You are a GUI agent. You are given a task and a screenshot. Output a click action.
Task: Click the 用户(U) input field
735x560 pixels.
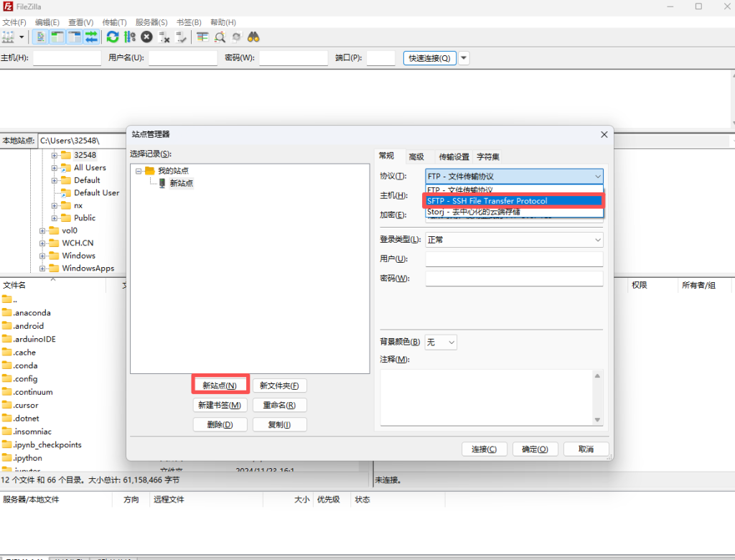(514, 259)
